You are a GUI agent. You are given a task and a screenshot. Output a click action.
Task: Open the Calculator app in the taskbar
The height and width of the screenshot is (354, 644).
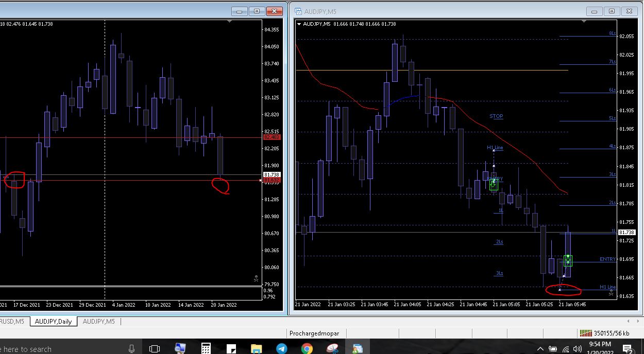pos(206,348)
